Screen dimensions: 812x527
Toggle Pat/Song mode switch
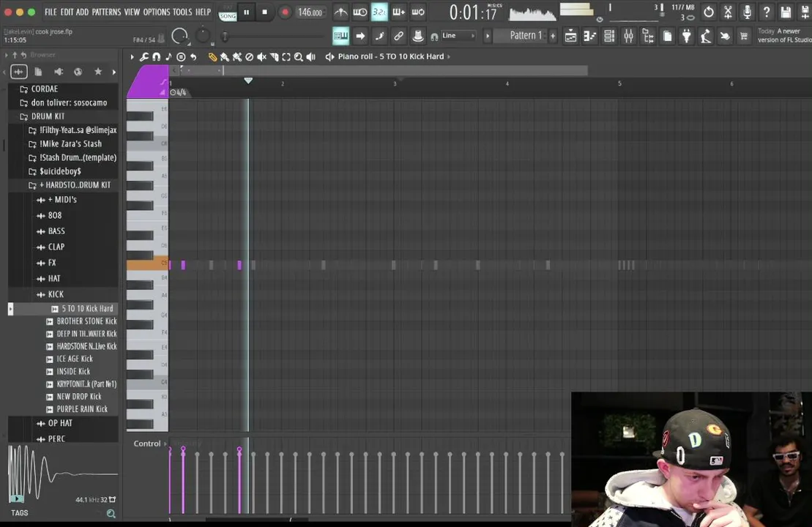pos(227,12)
